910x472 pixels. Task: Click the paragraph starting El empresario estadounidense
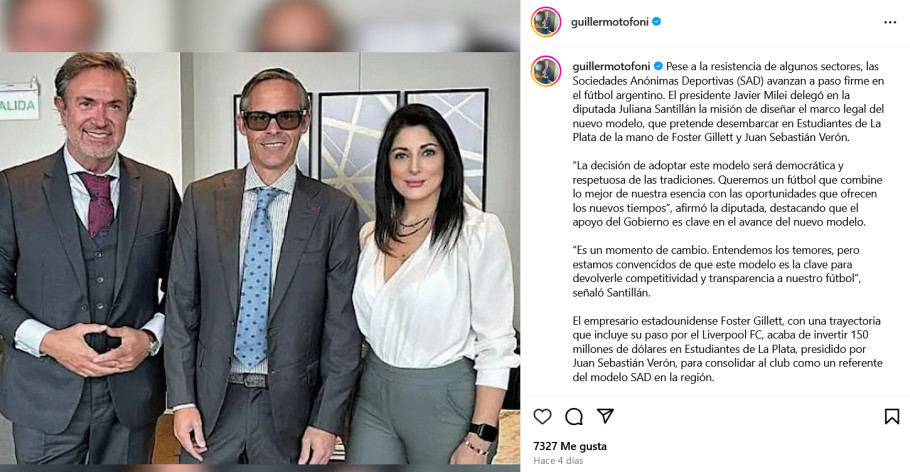[728, 349]
